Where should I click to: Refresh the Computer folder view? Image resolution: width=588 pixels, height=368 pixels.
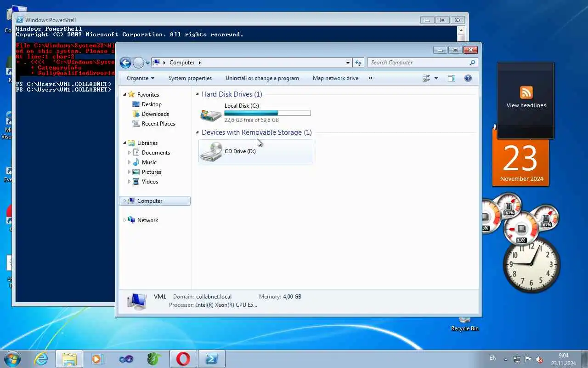tap(358, 63)
